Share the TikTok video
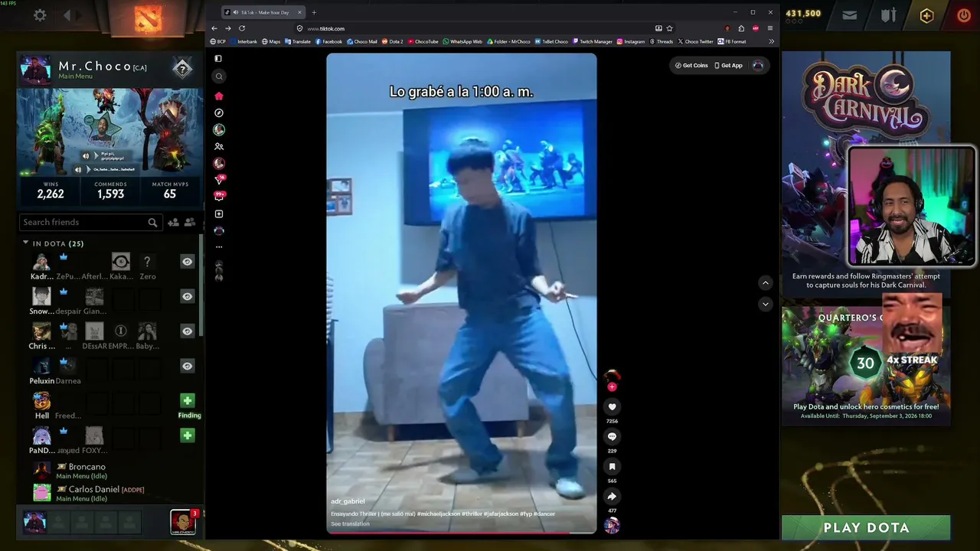Screen dimensions: 980x551 (x=612, y=497)
